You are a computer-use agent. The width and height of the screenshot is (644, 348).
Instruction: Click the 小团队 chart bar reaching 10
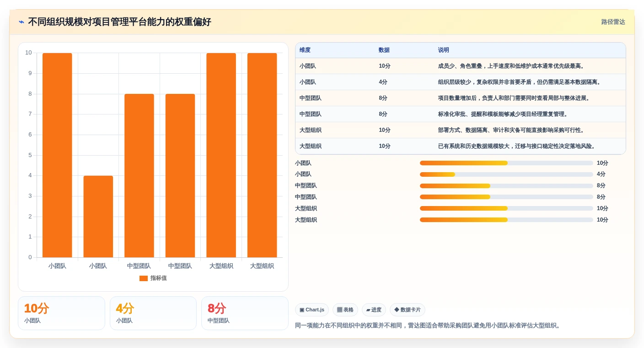(x=57, y=155)
